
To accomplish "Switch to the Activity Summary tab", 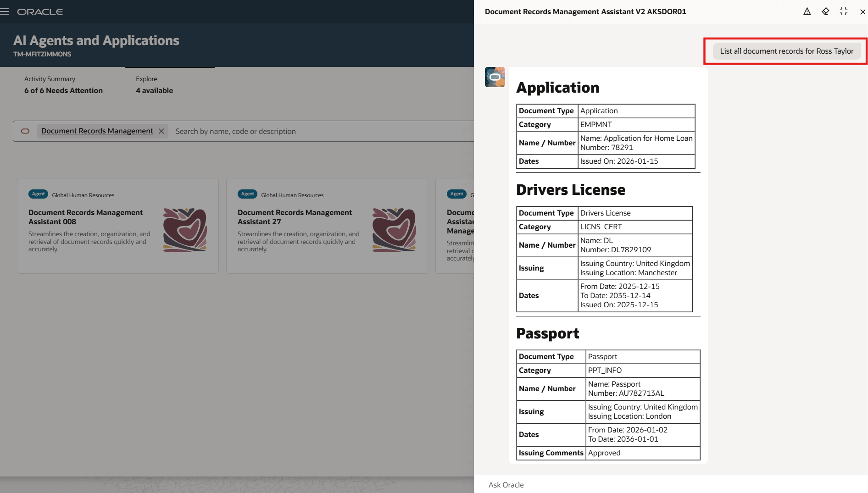I will [50, 79].
